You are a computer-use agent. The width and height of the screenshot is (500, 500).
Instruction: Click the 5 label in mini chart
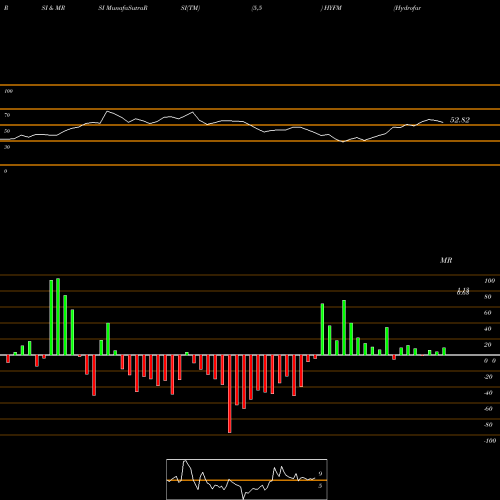[x=320, y=486]
